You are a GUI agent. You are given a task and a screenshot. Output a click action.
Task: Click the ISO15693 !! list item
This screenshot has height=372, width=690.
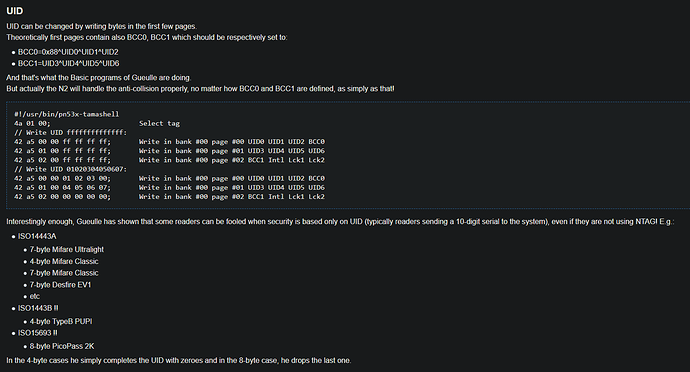coord(38,333)
